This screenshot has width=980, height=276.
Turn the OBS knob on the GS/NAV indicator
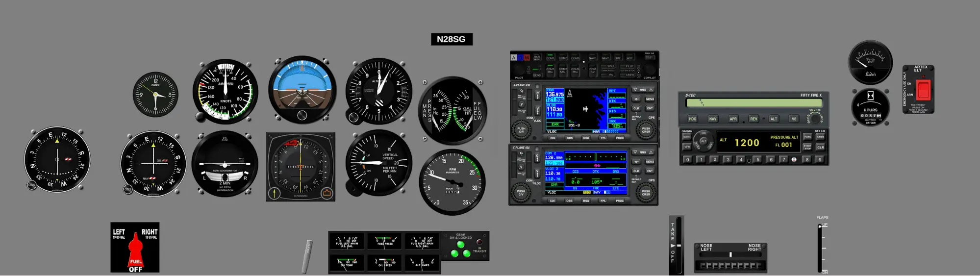pyautogui.click(x=128, y=189)
